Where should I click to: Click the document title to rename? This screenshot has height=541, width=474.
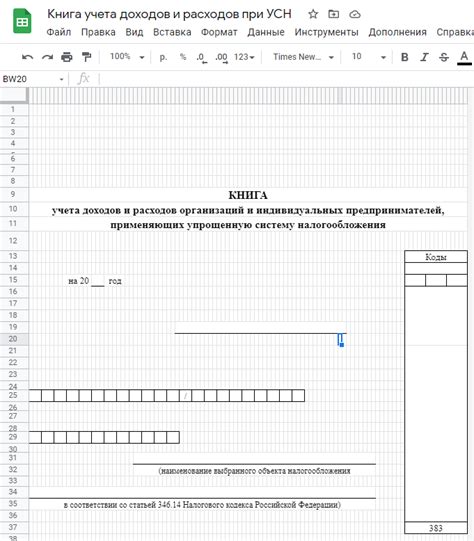pos(169,14)
